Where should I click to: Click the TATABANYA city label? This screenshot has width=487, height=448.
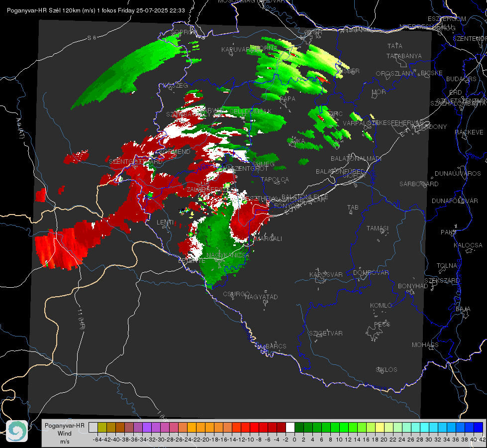[x=404, y=56]
